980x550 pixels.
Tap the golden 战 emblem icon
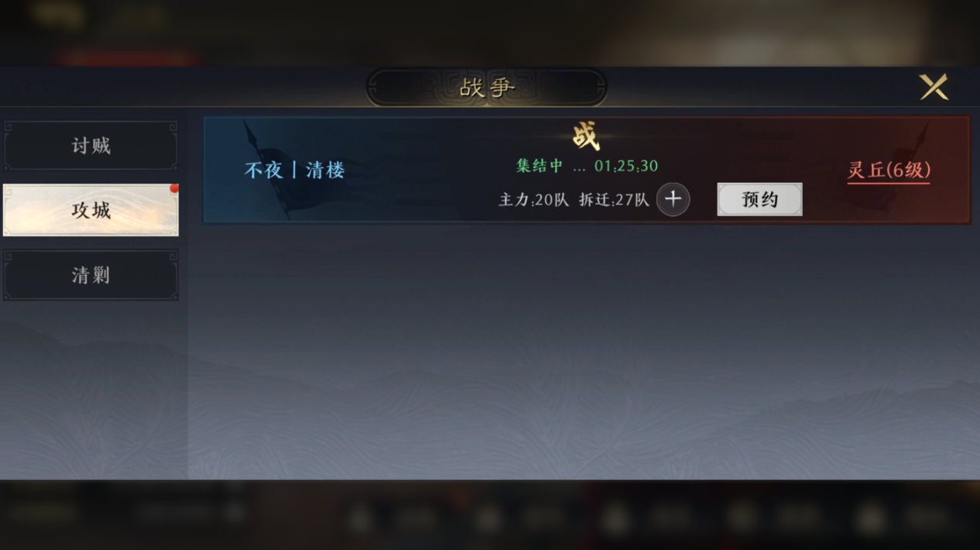[586, 136]
